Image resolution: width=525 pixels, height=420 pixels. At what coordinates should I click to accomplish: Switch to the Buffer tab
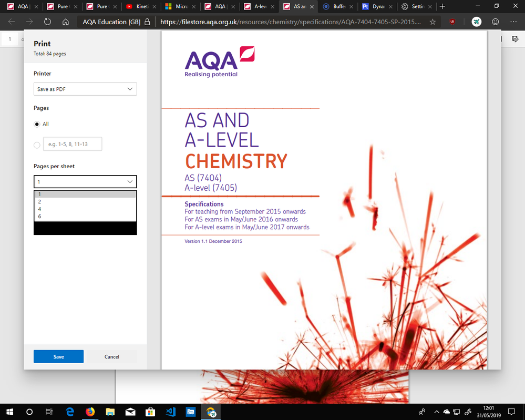coord(337,6)
